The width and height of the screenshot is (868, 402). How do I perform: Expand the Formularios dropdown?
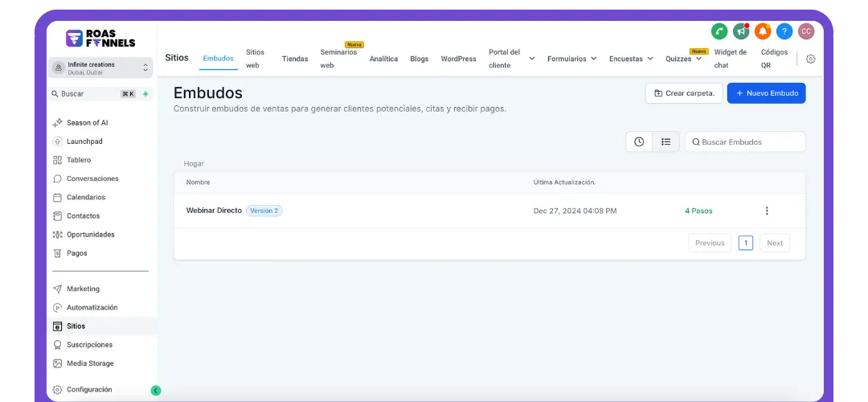pyautogui.click(x=593, y=59)
